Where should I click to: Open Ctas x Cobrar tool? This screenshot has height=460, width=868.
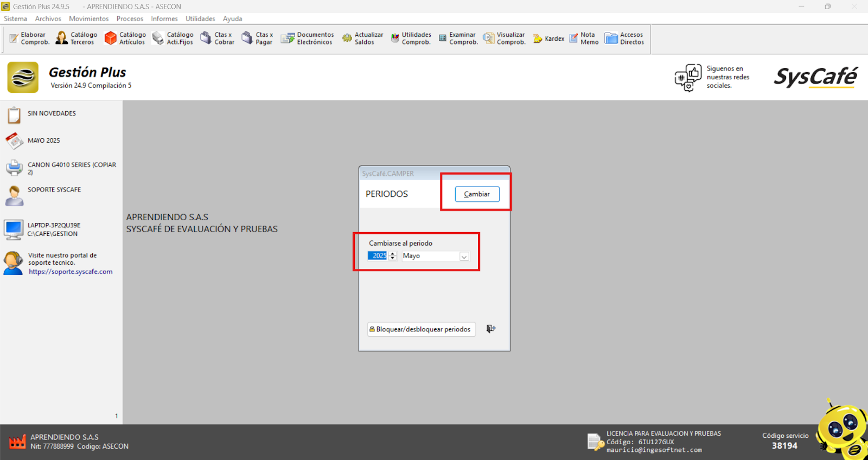click(x=206, y=39)
